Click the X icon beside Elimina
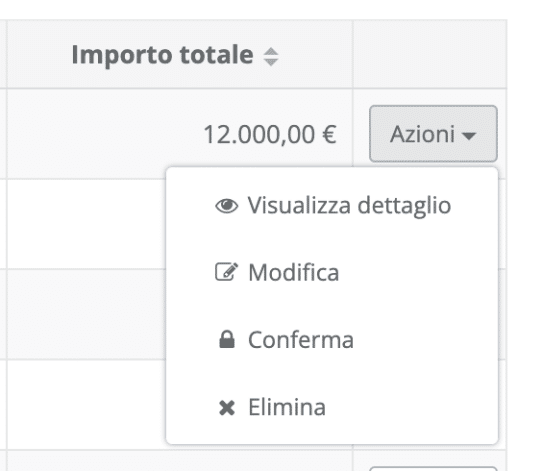The image size is (542, 471). [x=227, y=407]
